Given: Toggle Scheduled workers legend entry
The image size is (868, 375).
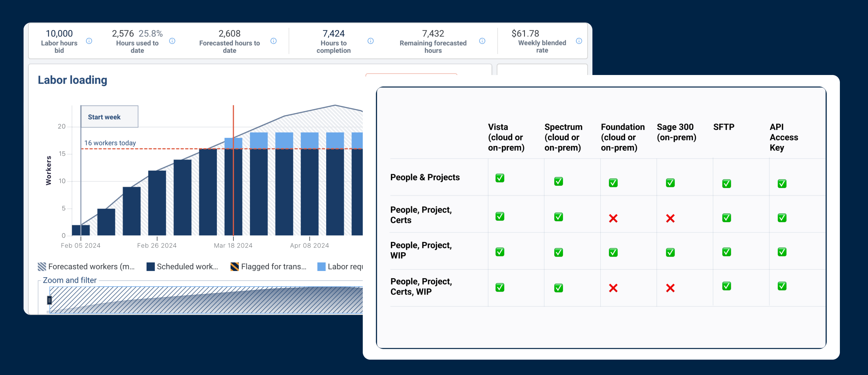Looking at the screenshot, I should (x=183, y=267).
